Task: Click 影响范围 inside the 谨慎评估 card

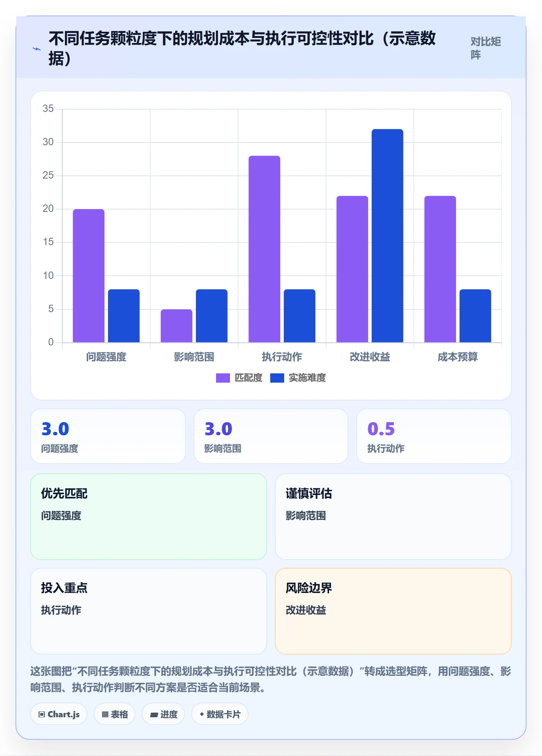Action: tap(306, 515)
